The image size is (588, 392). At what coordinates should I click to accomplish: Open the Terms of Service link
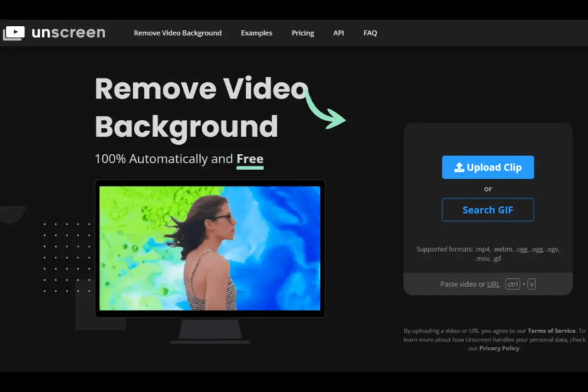551,330
